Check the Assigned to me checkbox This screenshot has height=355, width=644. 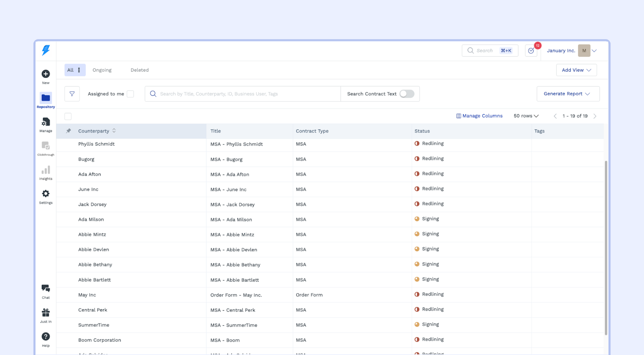coord(130,94)
